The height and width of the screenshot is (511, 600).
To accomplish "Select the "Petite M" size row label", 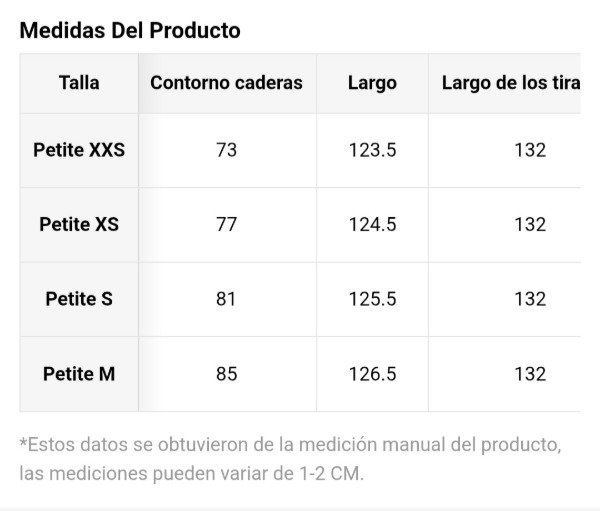I will coord(79,374).
